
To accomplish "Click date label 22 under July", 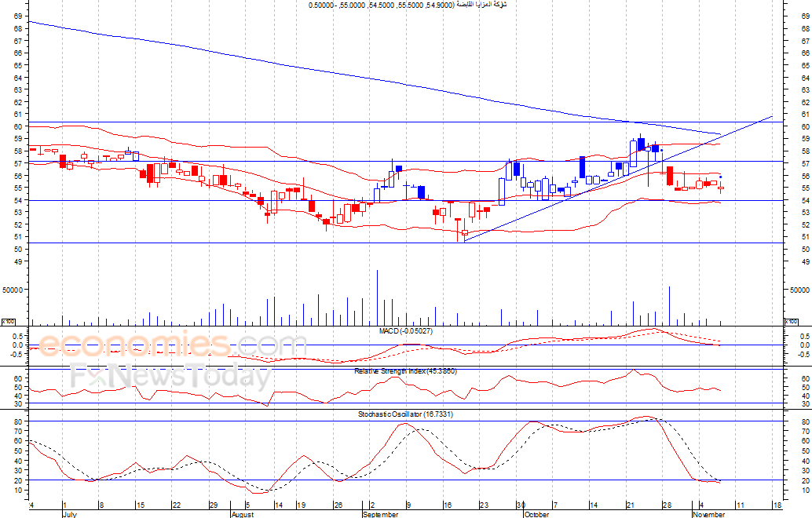I will coord(176,505).
